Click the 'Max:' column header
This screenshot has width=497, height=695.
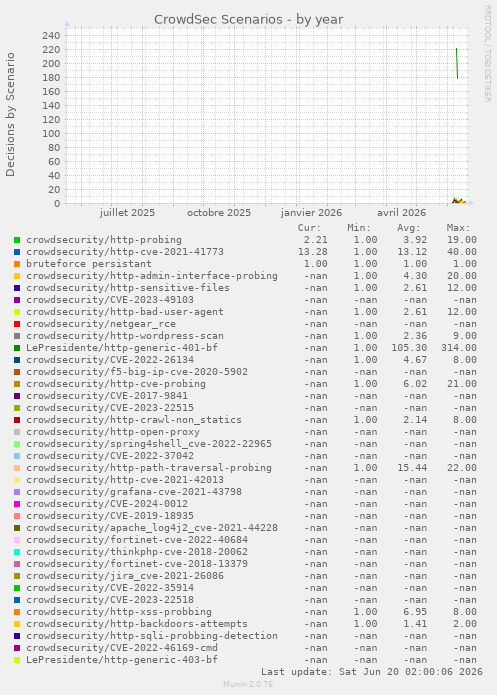(x=458, y=228)
